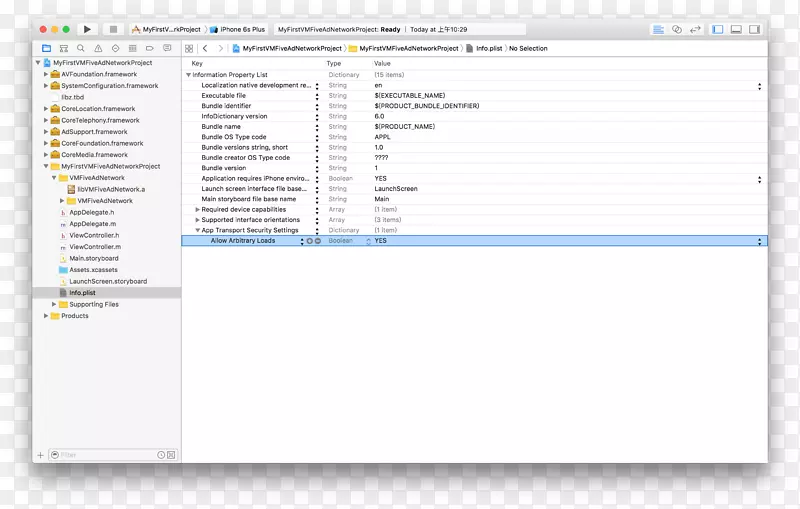Screen dimensions: 800x509
Task: Click the add (+) button beside Allow Arbitrary Loads
Action: pyautogui.click(x=309, y=241)
